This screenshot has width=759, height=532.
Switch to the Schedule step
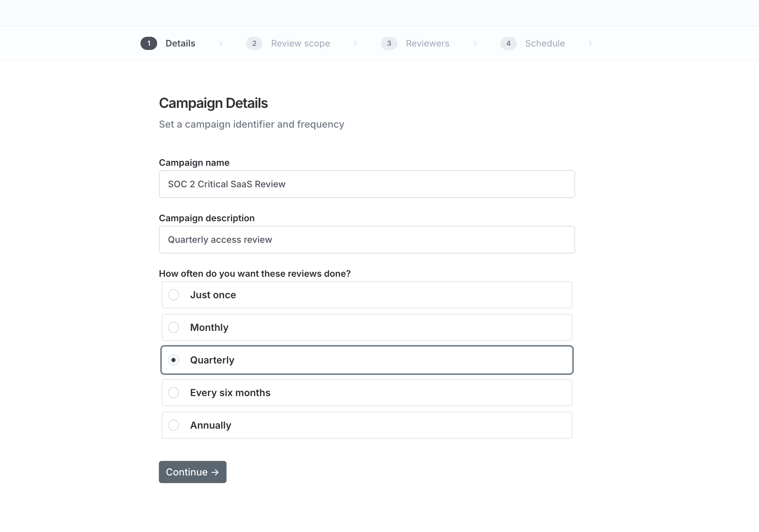[545, 43]
